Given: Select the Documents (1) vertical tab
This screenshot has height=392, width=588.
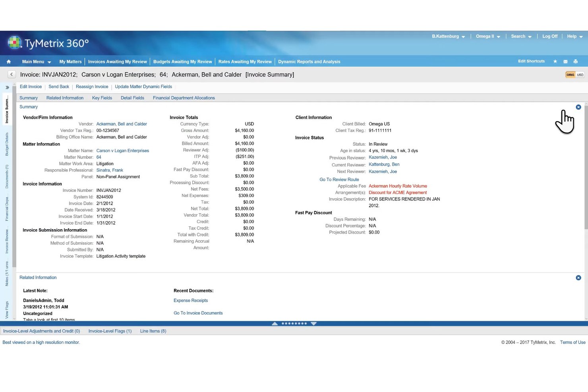Looking at the screenshot, I should [x=7, y=176].
